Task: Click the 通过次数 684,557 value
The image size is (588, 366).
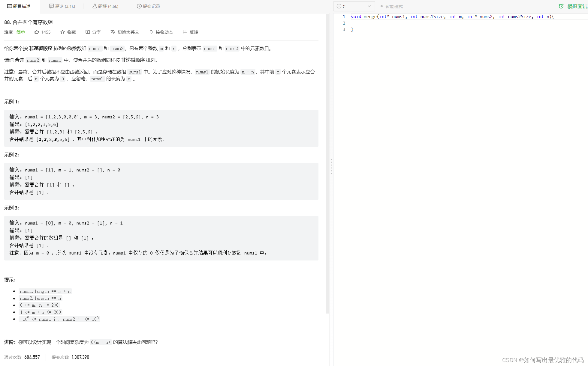Action: [x=32, y=357]
